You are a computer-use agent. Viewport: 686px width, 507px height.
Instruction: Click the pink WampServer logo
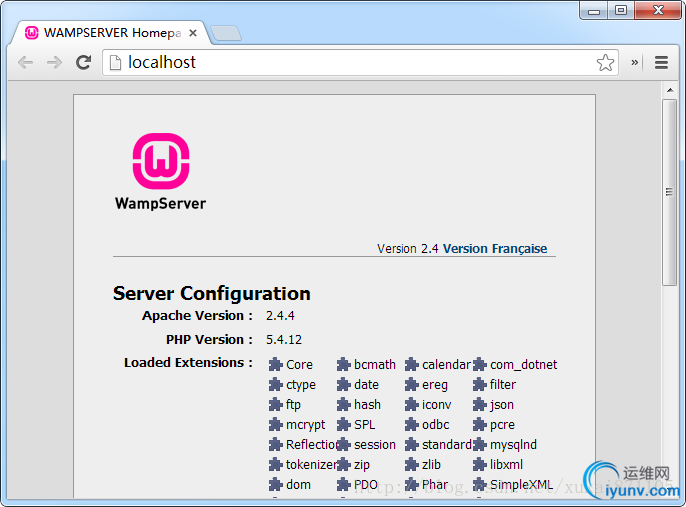click(x=161, y=161)
